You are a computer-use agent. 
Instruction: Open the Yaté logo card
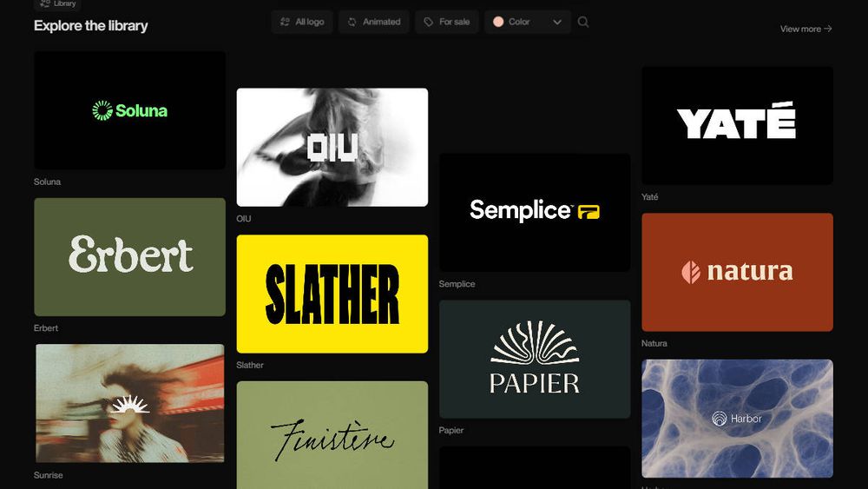point(737,126)
